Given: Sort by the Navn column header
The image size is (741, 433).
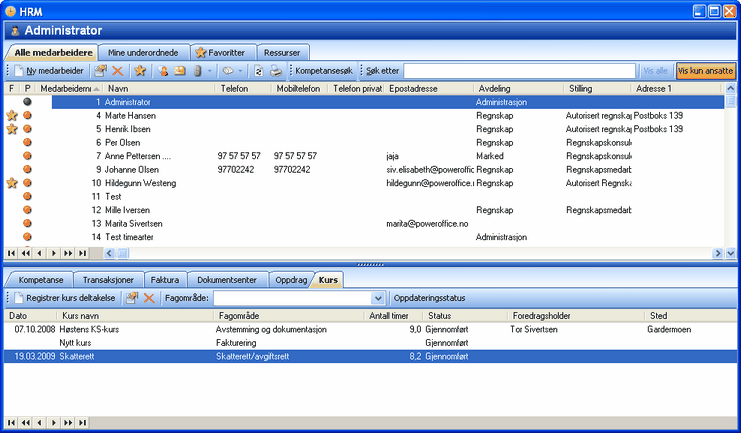Looking at the screenshot, I should pos(159,88).
